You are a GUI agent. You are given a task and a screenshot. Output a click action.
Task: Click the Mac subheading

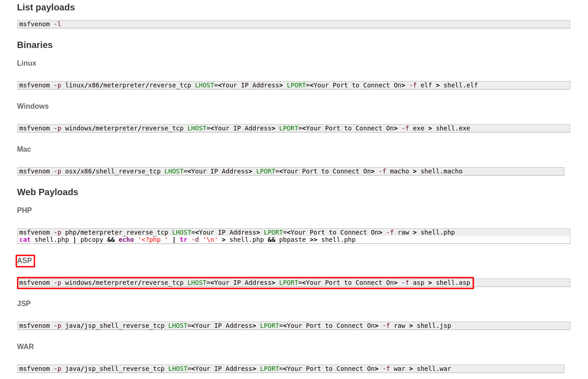[24, 149]
